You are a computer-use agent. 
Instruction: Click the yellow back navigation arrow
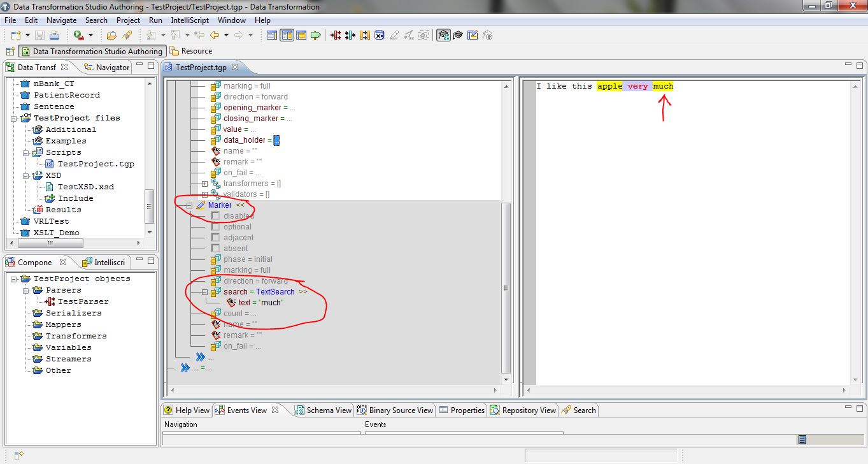(x=215, y=36)
